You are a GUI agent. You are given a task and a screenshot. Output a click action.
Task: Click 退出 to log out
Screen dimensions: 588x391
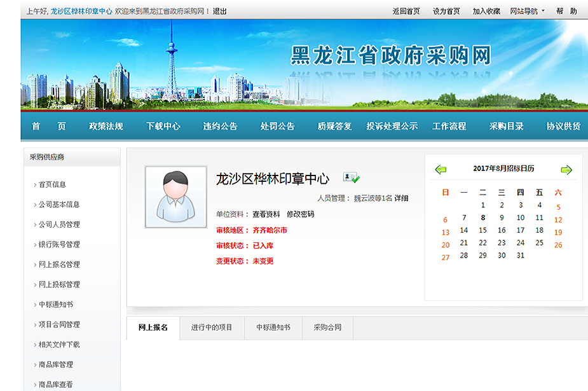point(220,11)
